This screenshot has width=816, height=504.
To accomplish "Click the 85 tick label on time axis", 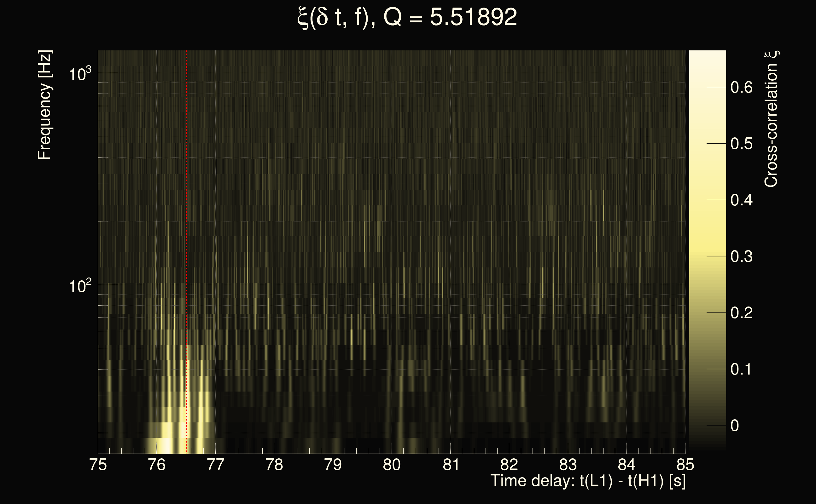I will click(x=685, y=465).
